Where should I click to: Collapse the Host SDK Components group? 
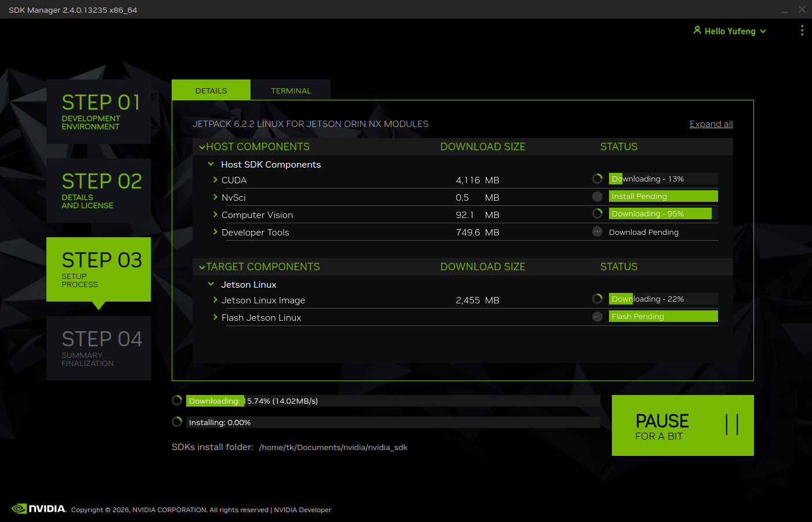[211, 165]
